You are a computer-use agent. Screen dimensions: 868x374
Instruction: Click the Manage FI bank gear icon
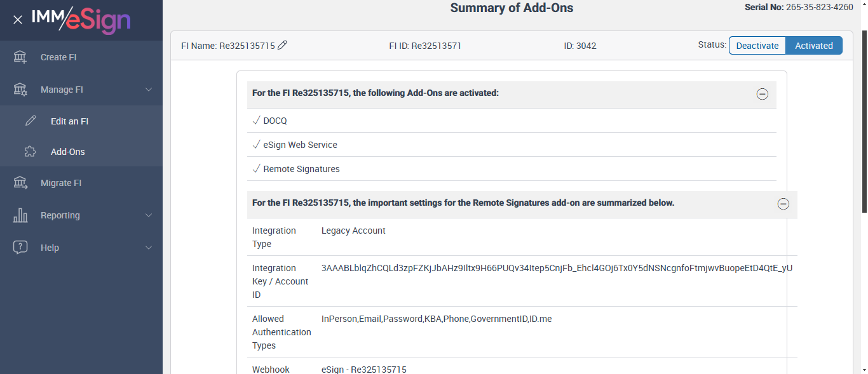point(20,90)
